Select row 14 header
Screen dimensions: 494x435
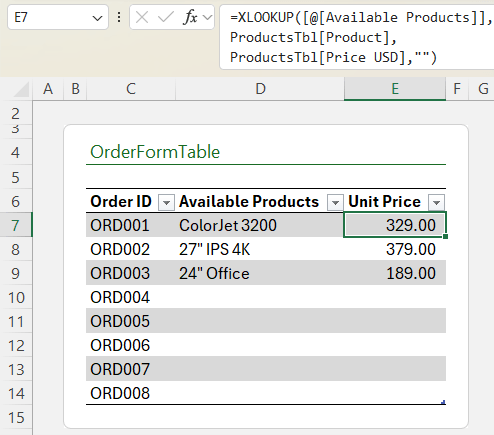click(x=16, y=394)
